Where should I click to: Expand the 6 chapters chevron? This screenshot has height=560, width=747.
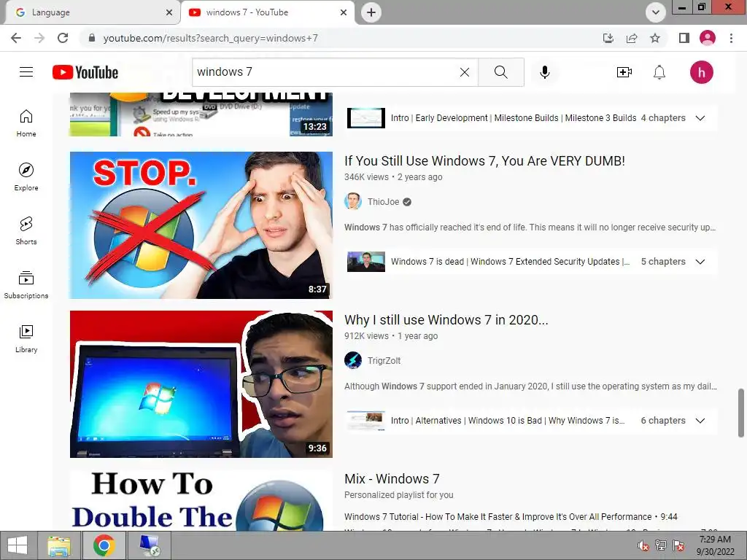(x=700, y=421)
